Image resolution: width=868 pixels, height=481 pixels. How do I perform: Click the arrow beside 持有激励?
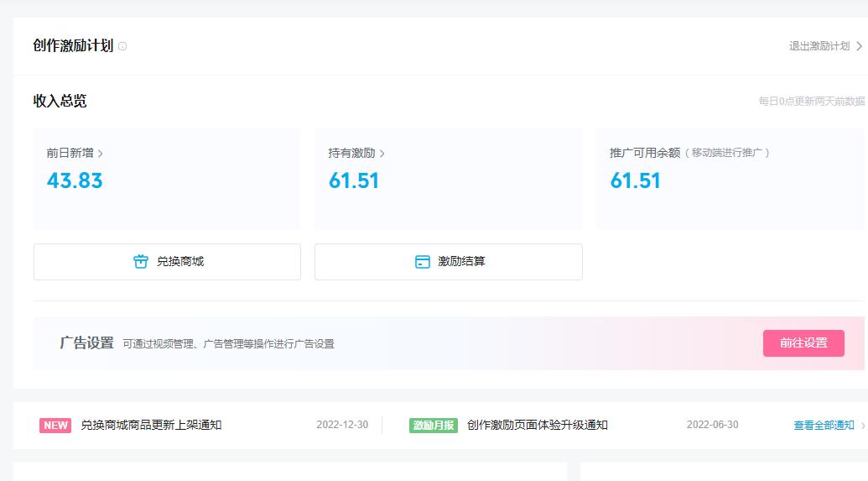pyautogui.click(x=382, y=154)
